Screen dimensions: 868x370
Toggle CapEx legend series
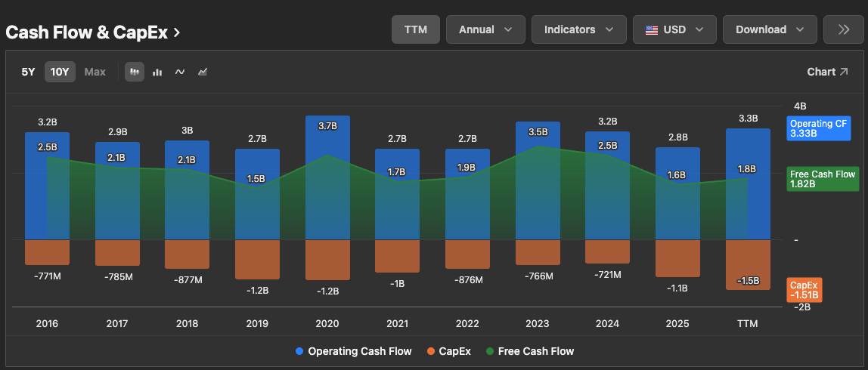(449, 351)
